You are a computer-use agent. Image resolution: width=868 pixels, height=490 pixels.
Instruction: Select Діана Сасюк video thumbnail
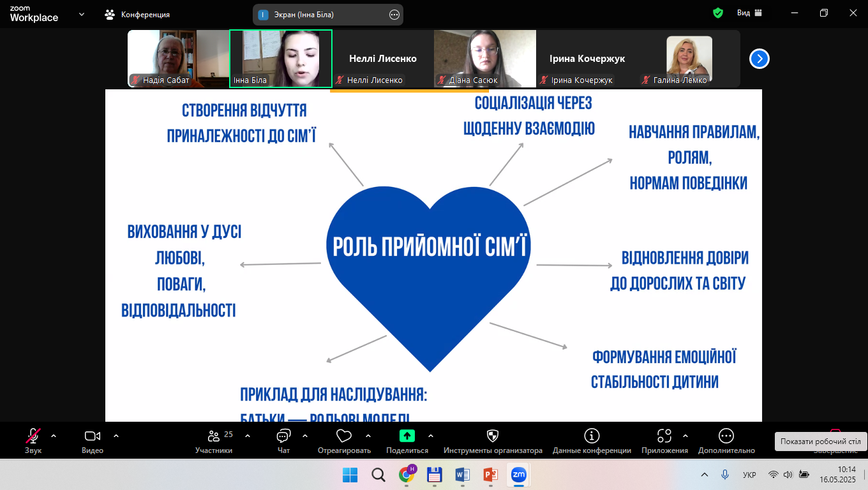pyautogui.click(x=485, y=59)
